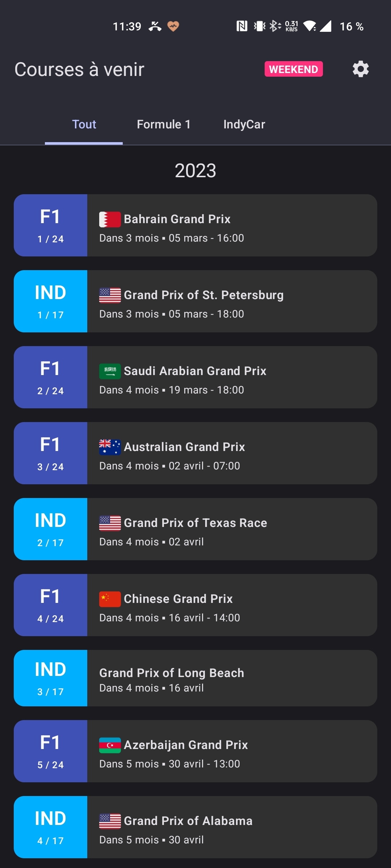The width and height of the screenshot is (391, 868).
Task: Select the Formule 1 tab
Action: [164, 124]
